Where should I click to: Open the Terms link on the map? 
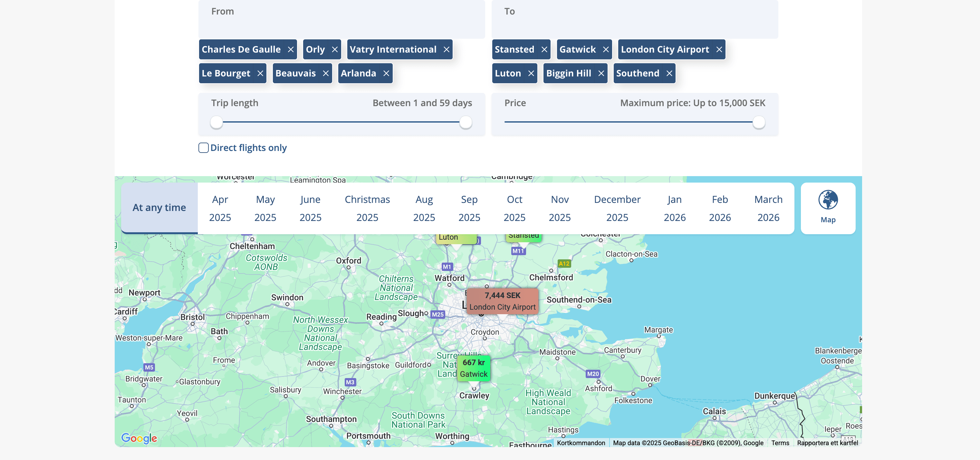tap(780, 443)
